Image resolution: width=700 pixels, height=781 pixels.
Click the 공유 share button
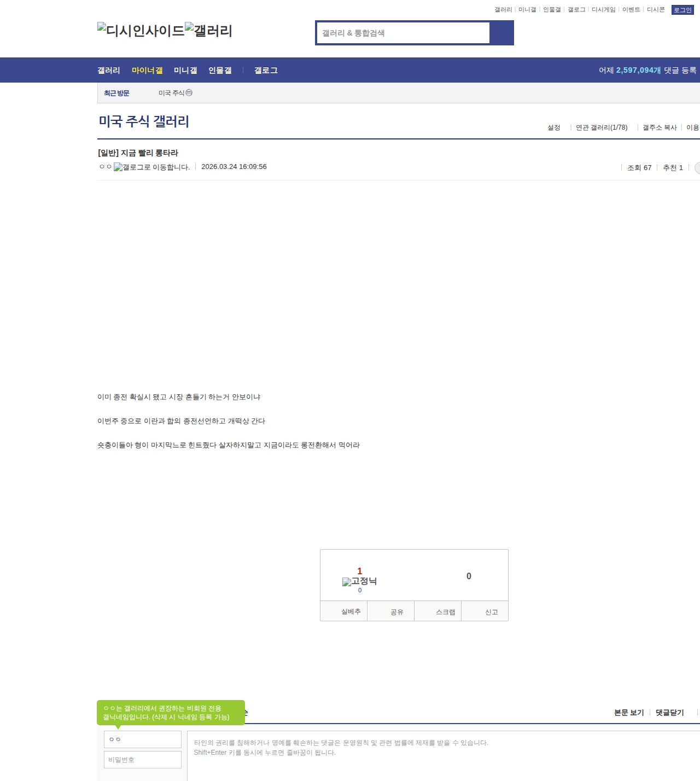point(391,611)
